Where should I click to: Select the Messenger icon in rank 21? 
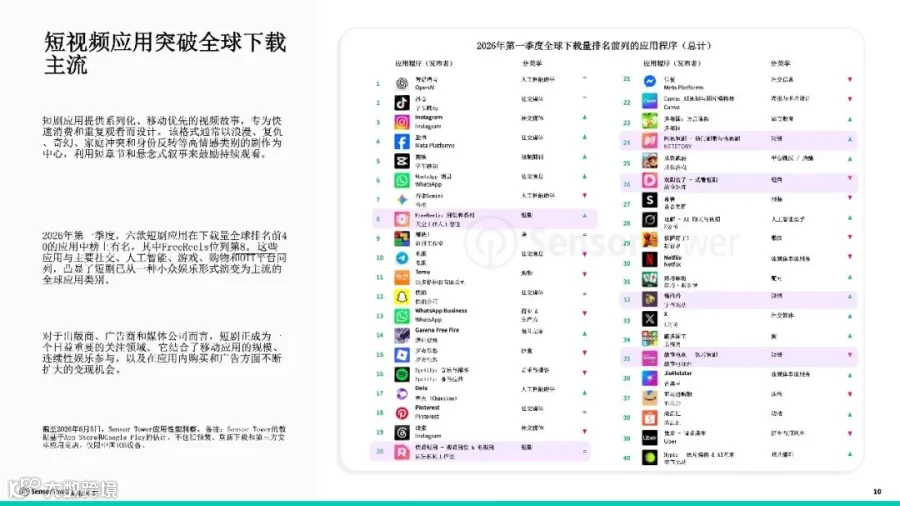point(650,81)
